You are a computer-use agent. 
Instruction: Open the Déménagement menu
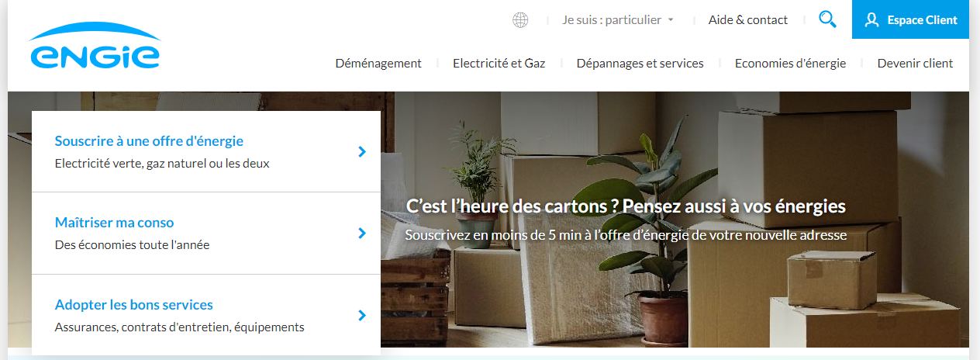coord(378,64)
